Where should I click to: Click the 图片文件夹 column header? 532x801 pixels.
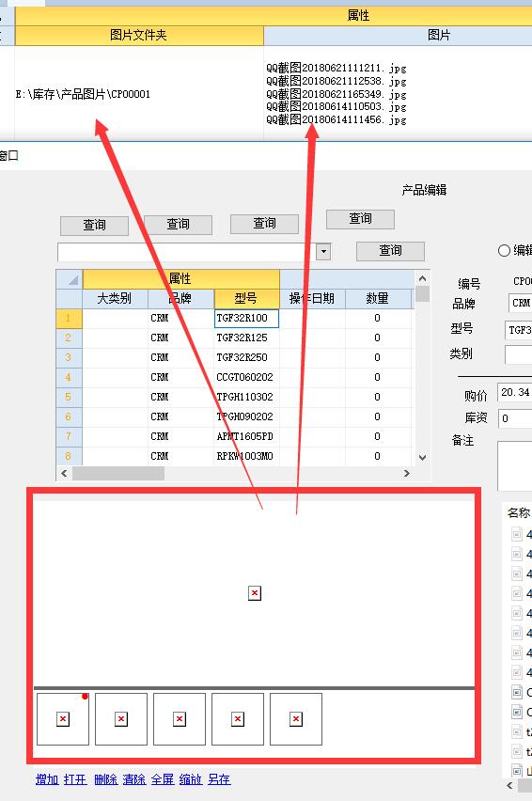tap(139, 35)
